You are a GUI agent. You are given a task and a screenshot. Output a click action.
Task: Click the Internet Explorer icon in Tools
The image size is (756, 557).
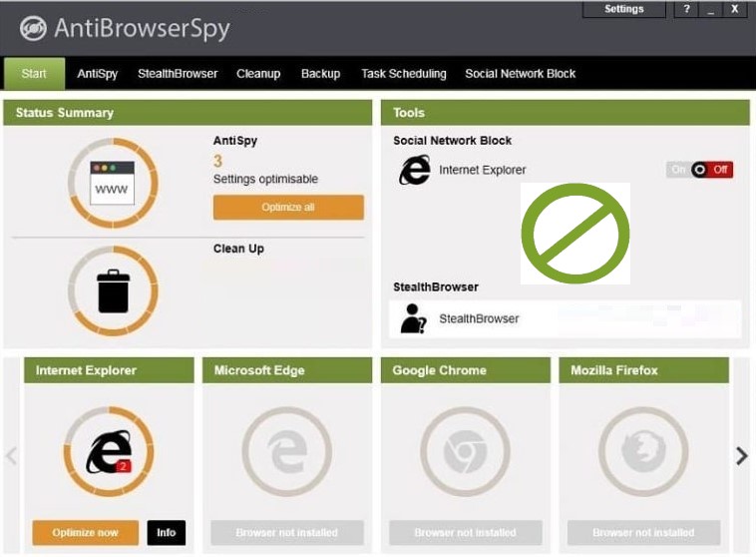click(415, 170)
